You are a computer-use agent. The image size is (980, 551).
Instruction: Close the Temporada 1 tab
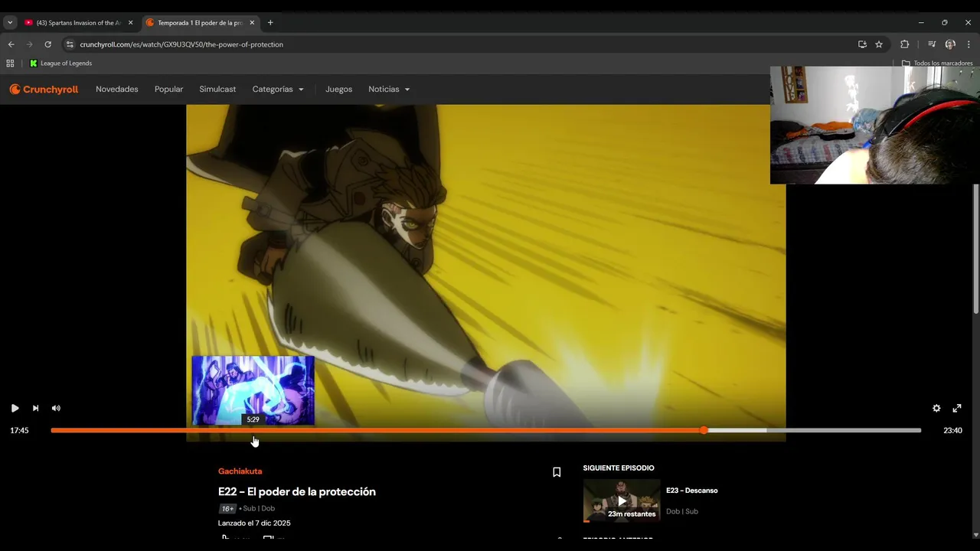point(252,23)
